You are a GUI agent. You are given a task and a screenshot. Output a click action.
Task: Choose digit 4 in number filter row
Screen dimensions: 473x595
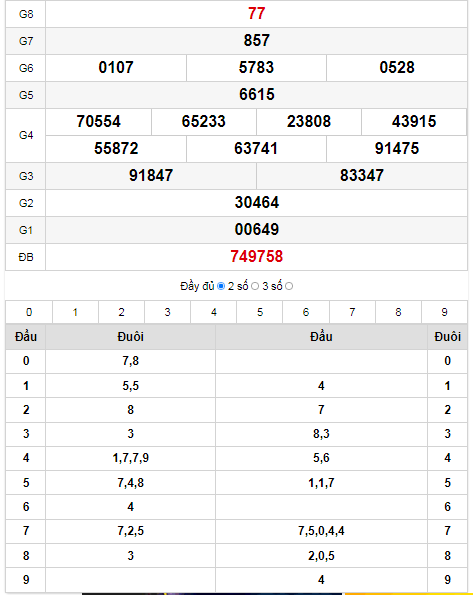tap(214, 312)
